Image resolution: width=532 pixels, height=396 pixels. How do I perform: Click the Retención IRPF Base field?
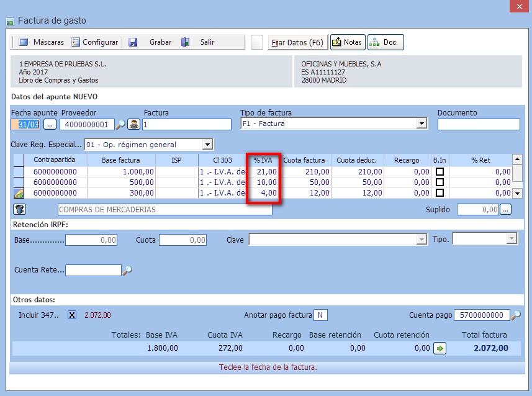pos(91,240)
